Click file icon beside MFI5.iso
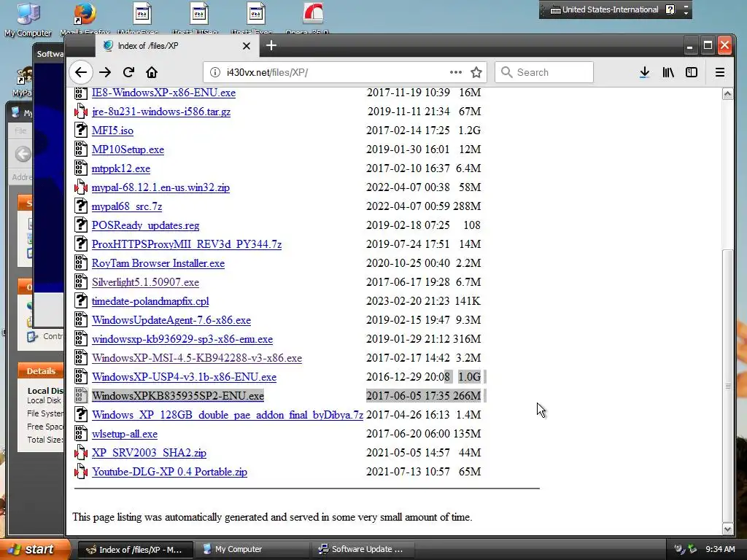747x560 pixels. 81,130
